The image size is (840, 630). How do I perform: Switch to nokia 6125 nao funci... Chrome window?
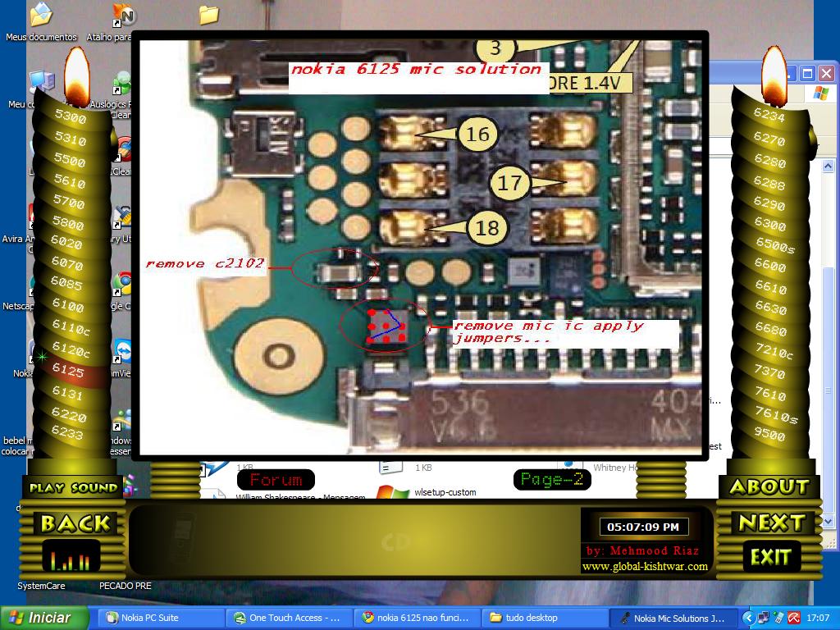coord(417,618)
